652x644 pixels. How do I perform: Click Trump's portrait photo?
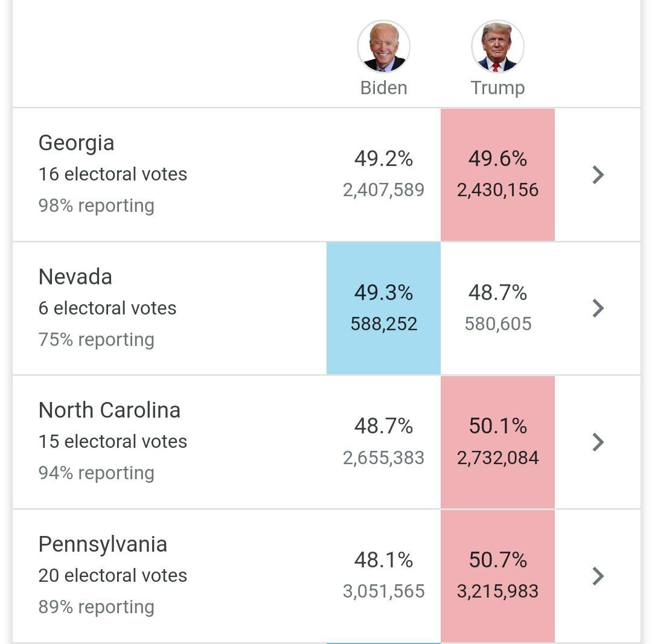(497, 47)
